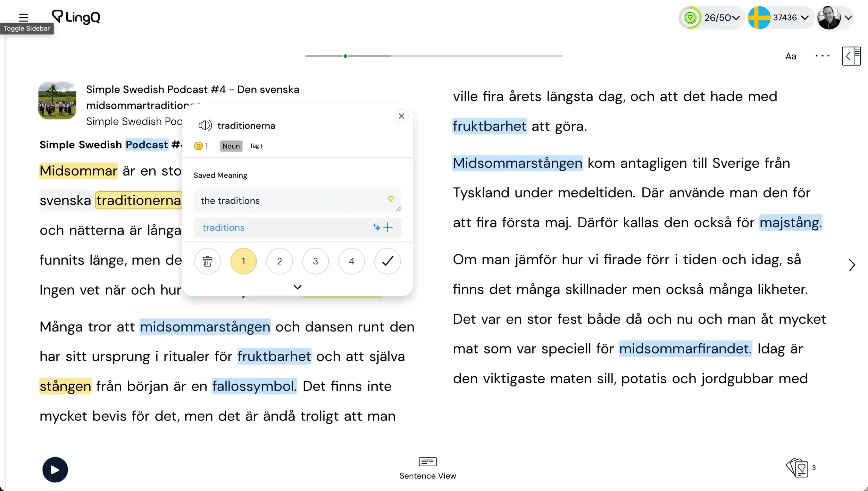Close the traditionerna word popup
The height and width of the screenshot is (491, 868).
401,116
